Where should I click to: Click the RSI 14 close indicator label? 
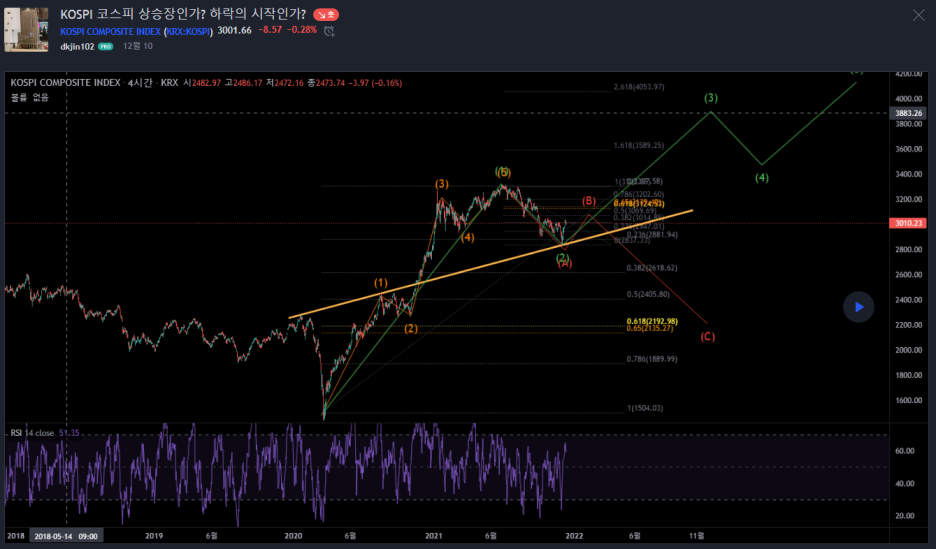[x=32, y=433]
